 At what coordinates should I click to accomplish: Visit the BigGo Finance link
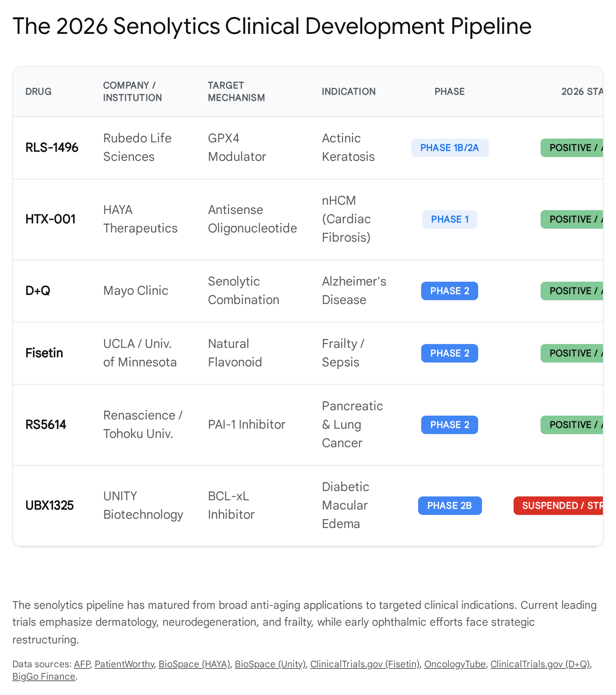44,676
